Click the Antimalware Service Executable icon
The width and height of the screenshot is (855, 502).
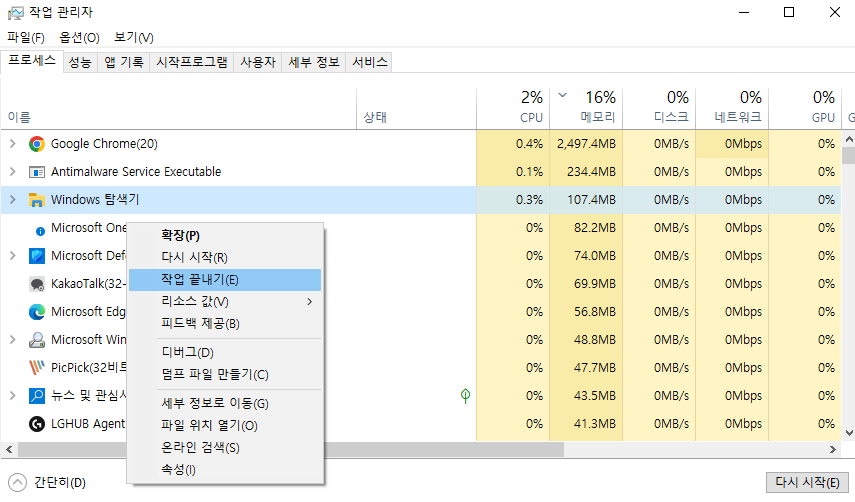coord(37,172)
